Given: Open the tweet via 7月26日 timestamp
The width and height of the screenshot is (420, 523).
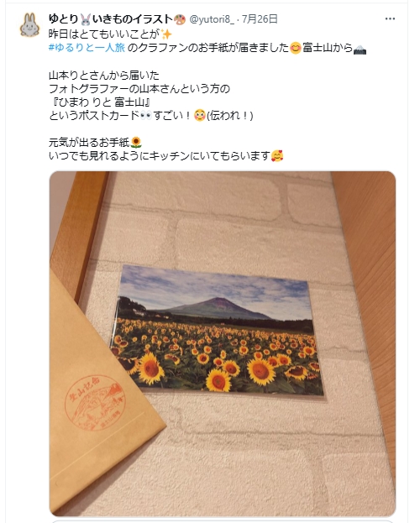Looking at the screenshot, I should pyautogui.click(x=260, y=19).
